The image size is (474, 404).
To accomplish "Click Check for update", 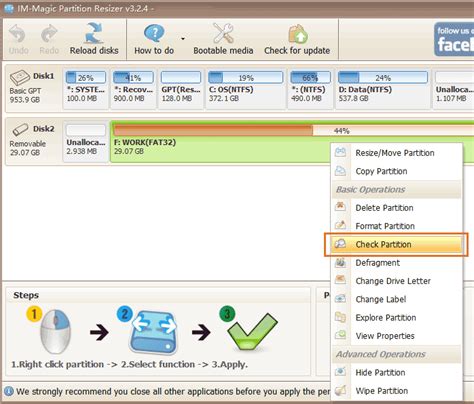I will 297,39.
